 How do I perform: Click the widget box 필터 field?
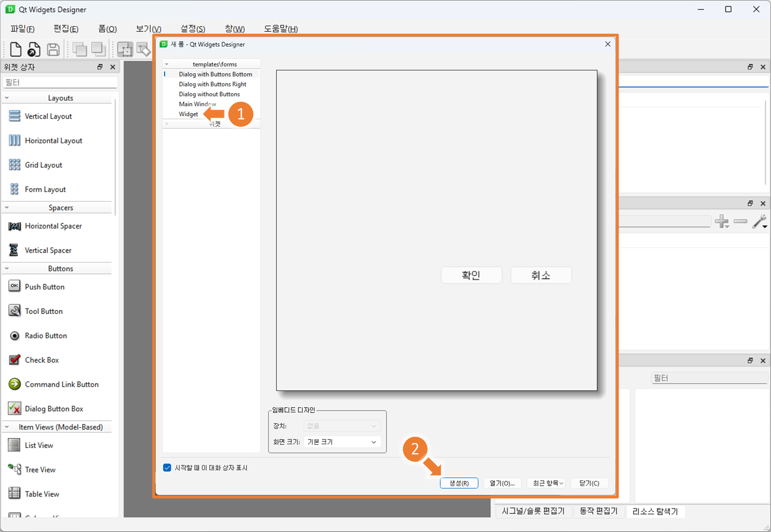click(60, 83)
